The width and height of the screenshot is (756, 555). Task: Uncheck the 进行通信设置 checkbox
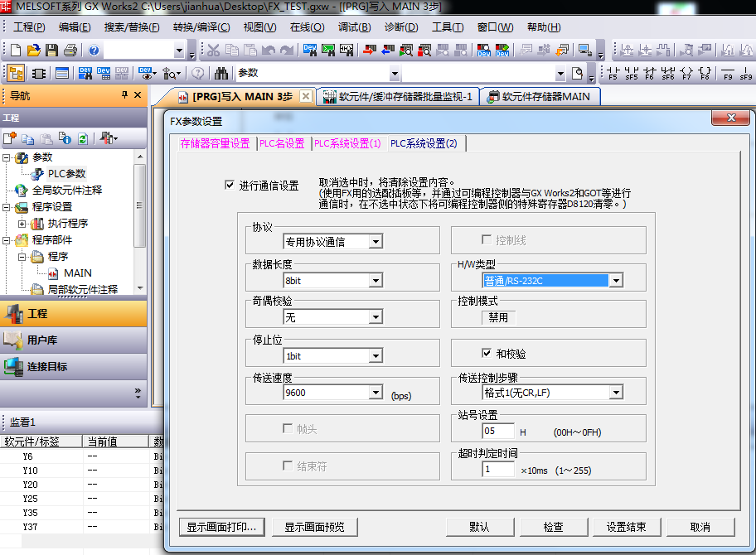tap(230, 185)
